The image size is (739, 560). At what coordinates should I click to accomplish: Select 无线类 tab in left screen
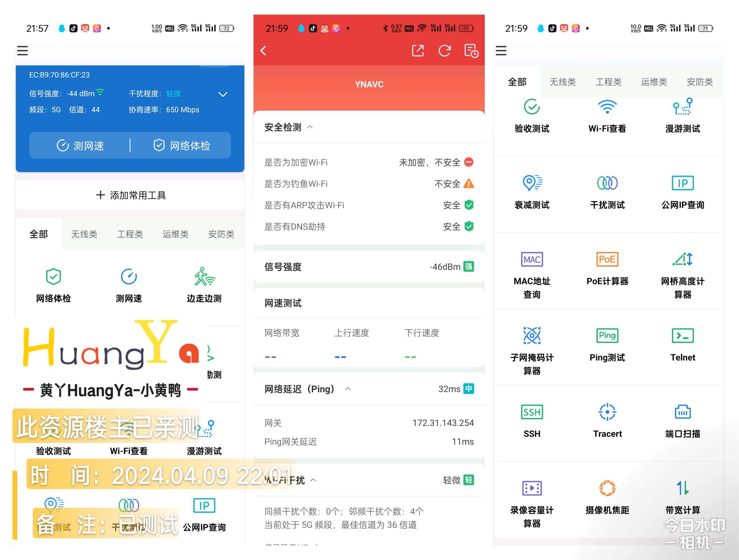[x=84, y=234]
